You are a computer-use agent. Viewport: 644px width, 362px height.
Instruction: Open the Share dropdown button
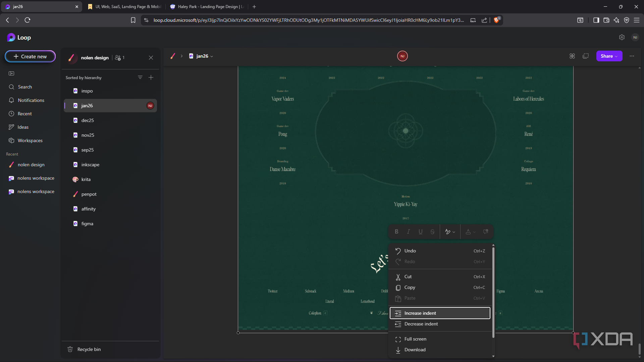point(609,56)
